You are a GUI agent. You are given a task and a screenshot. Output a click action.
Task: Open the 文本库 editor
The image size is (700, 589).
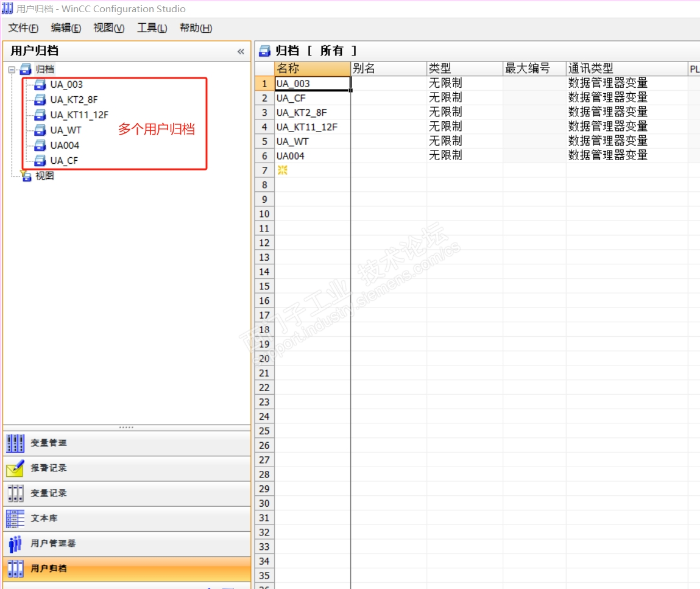point(127,518)
